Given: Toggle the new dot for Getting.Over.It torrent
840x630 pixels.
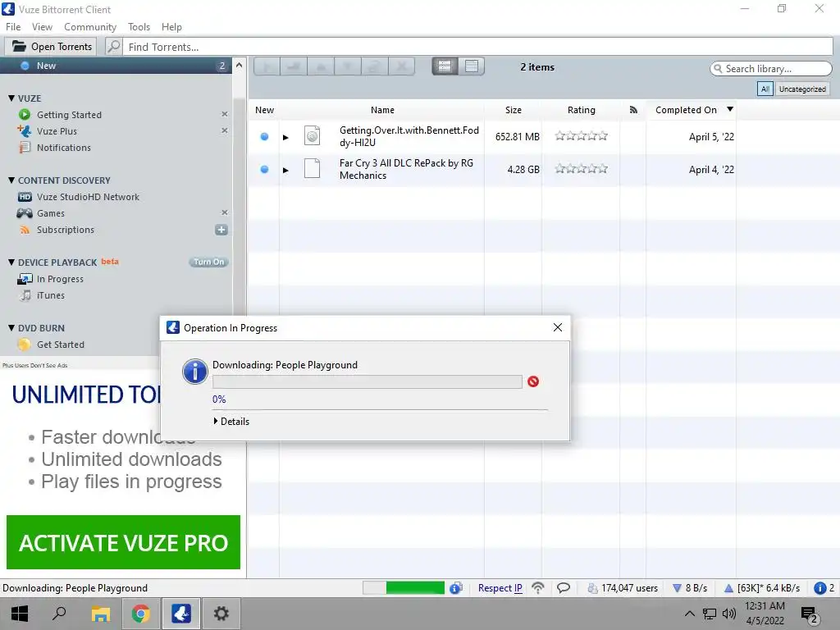Looking at the screenshot, I should (x=264, y=137).
